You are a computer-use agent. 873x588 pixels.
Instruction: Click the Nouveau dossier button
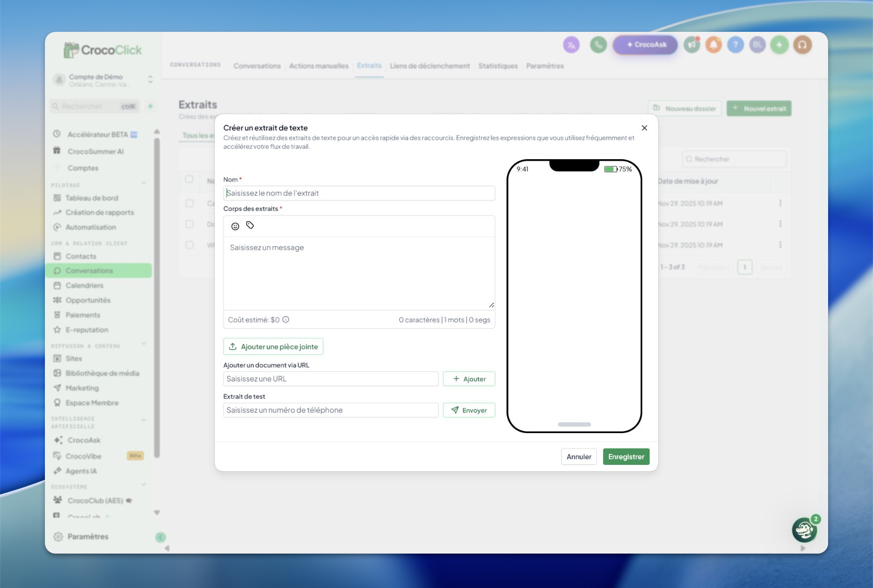pos(685,109)
